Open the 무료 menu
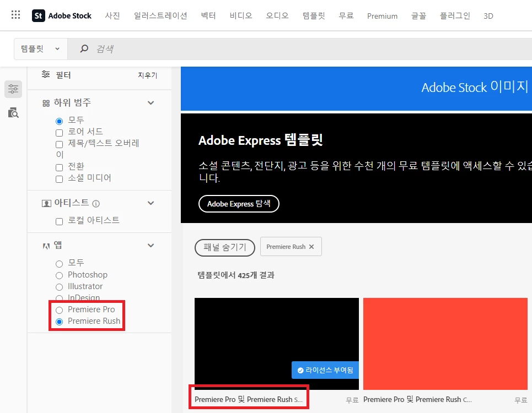The height and width of the screenshot is (413, 532). pyautogui.click(x=346, y=15)
